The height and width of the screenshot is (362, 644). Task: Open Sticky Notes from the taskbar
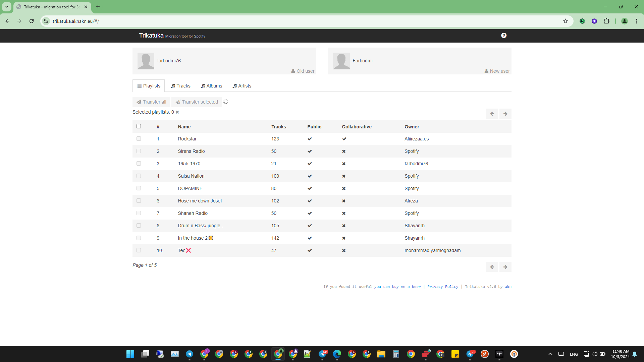click(x=455, y=354)
